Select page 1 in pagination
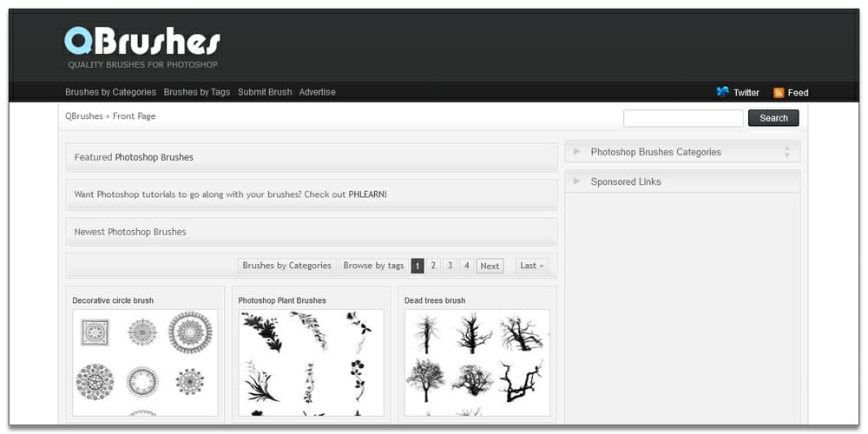The image size is (868, 434). coord(418,266)
